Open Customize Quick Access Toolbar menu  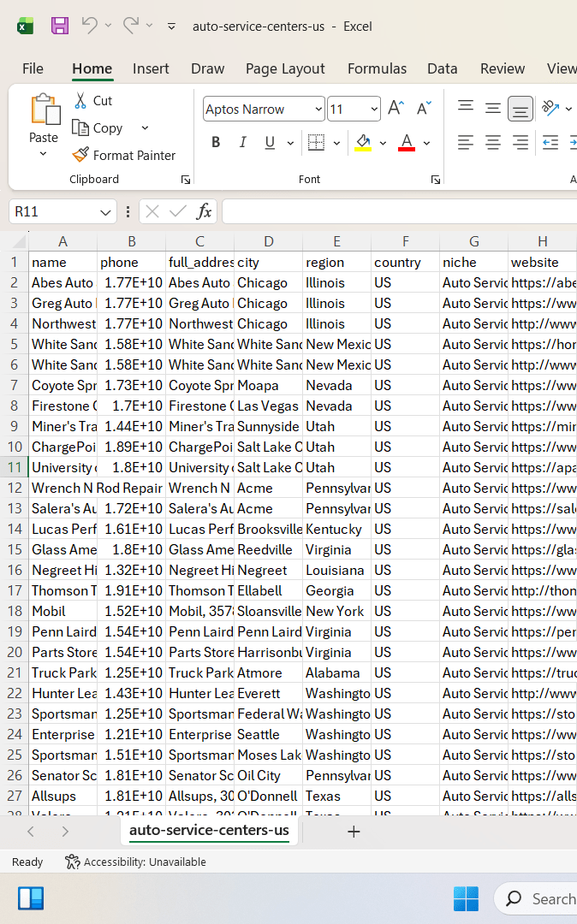(171, 26)
